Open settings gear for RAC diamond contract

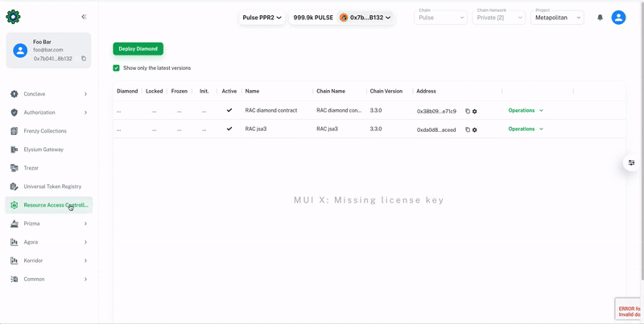coord(475,111)
